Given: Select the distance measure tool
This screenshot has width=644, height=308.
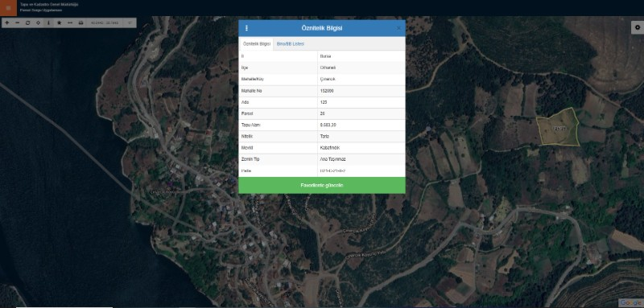Looking at the screenshot, I should point(70,23).
